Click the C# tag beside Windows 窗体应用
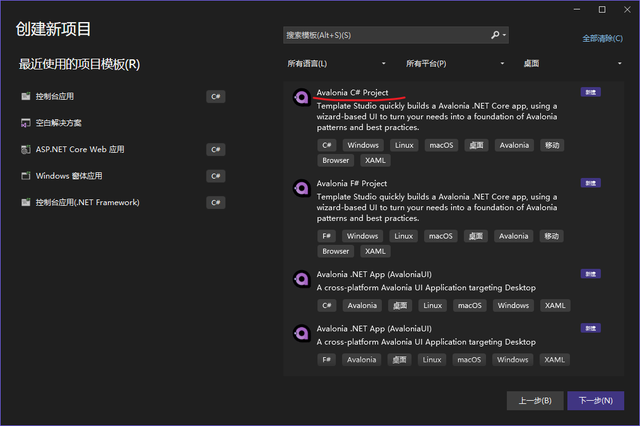The image size is (640, 426). click(216, 176)
